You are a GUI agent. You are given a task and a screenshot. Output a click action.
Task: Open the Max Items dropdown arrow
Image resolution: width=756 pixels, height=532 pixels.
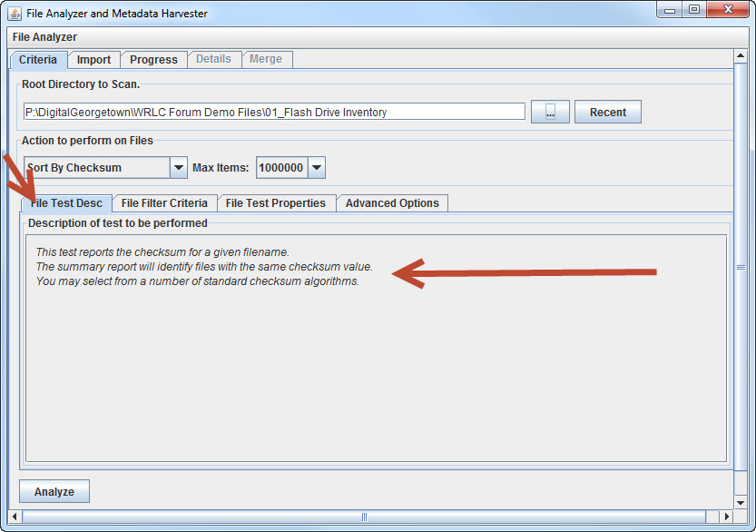pos(316,168)
